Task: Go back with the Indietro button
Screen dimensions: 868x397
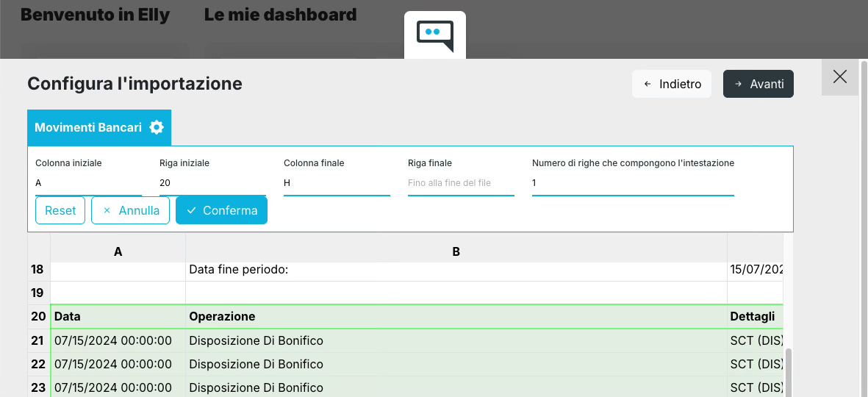Action: tap(672, 84)
